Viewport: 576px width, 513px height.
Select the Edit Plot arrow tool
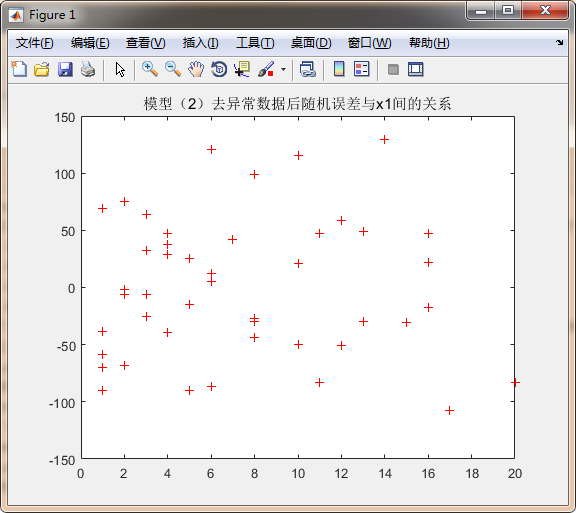120,69
